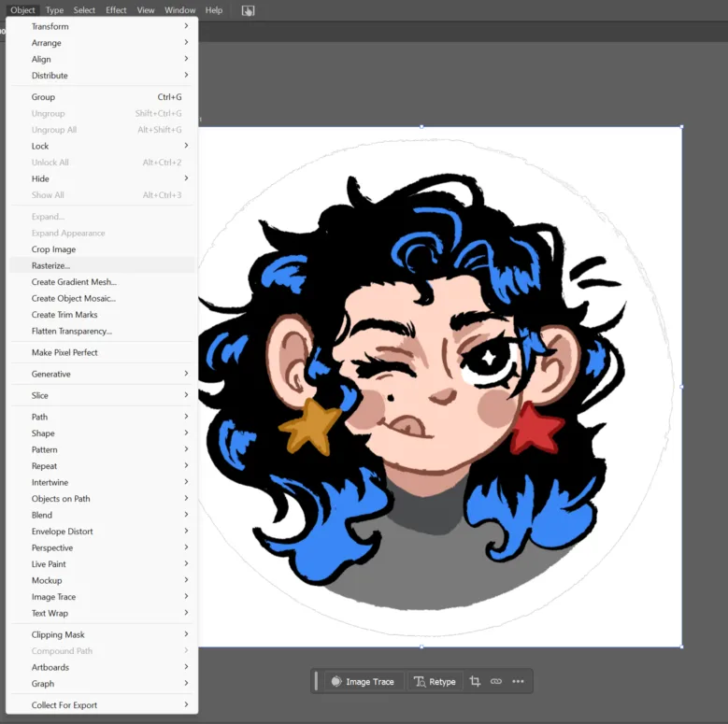728x724 pixels.
Task: Open the Image Trace submenu in the Object menu
Action: click(102, 597)
